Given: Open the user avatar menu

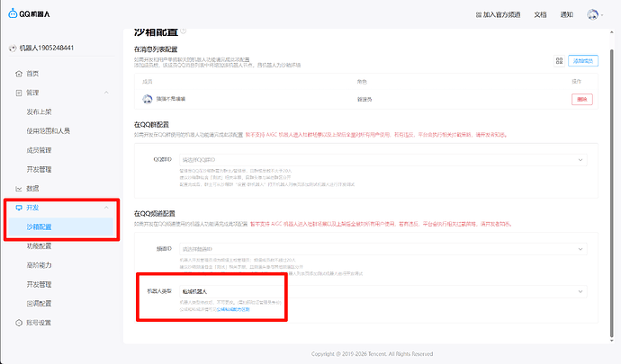Looking at the screenshot, I should click(x=595, y=14).
